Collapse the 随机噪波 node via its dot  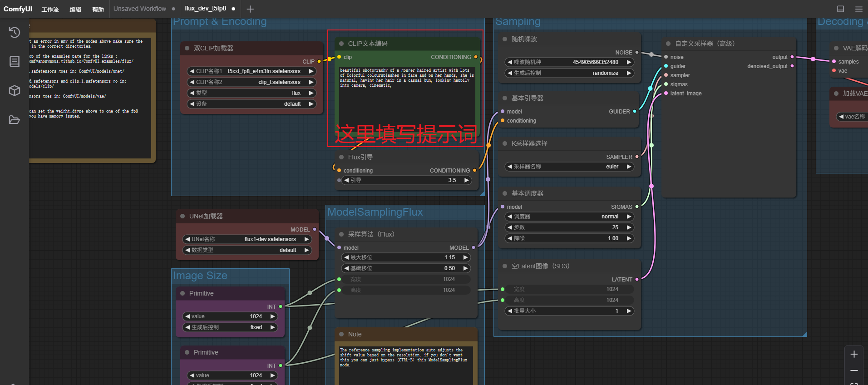point(505,39)
